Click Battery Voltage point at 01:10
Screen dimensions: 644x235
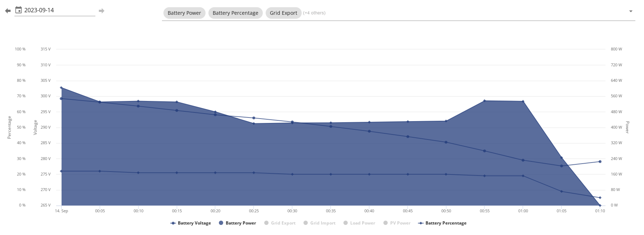tap(600, 161)
